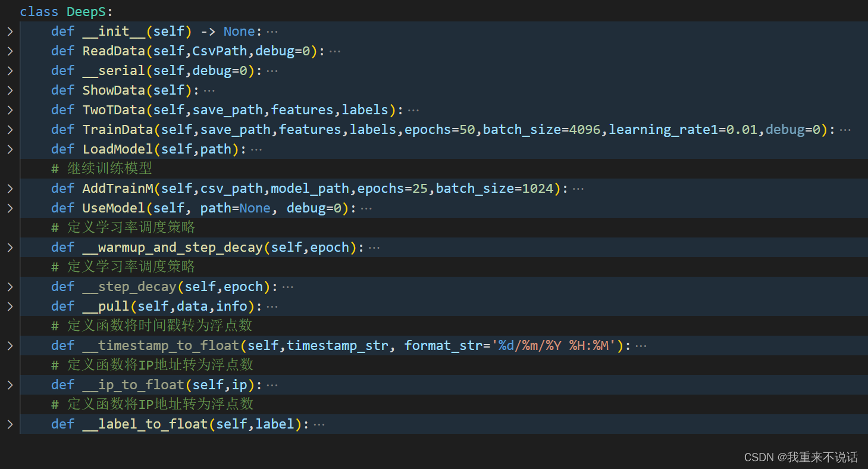Viewport: 868px width, 469px height.
Task: Click the ellipsis after __init__ definition
Action: click(x=272, y=32)
